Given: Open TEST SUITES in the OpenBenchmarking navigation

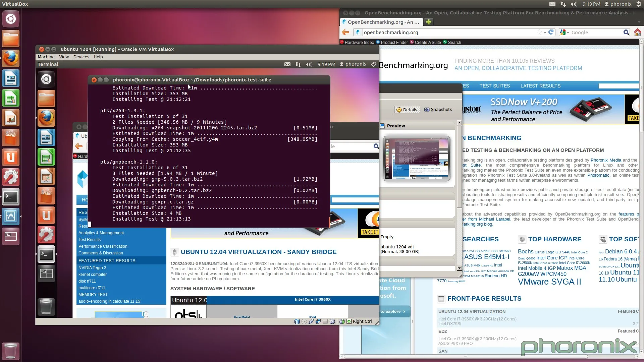Looking at the screenshot, I should coord(494,86).
